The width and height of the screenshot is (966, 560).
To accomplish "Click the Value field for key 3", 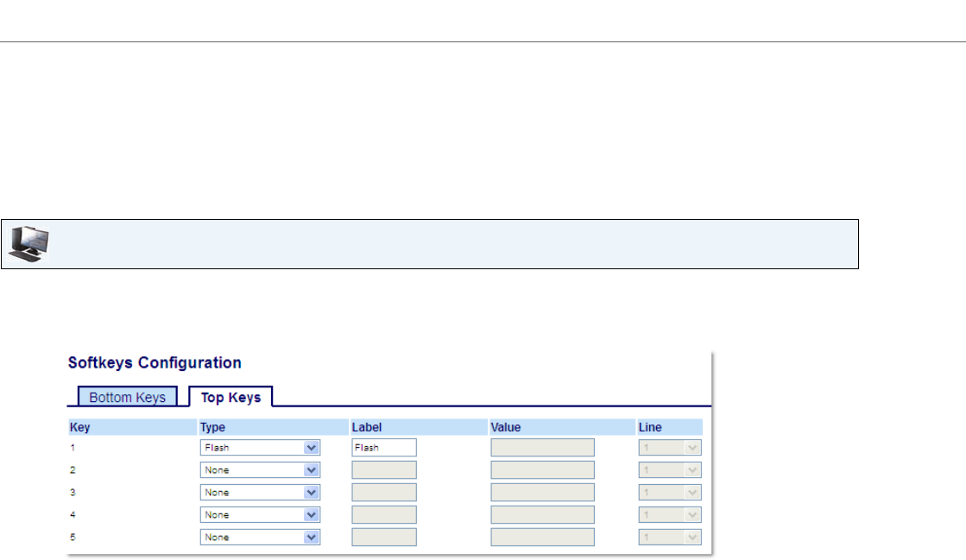I will pyautogui.click(x=543, y=492).
